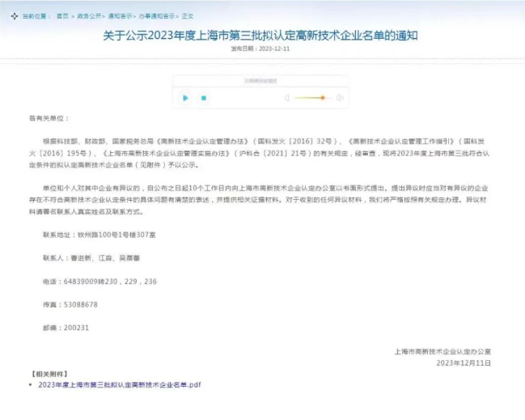Click the postal code 200231
Screen dimensions: 525x420
pos(76,328)
